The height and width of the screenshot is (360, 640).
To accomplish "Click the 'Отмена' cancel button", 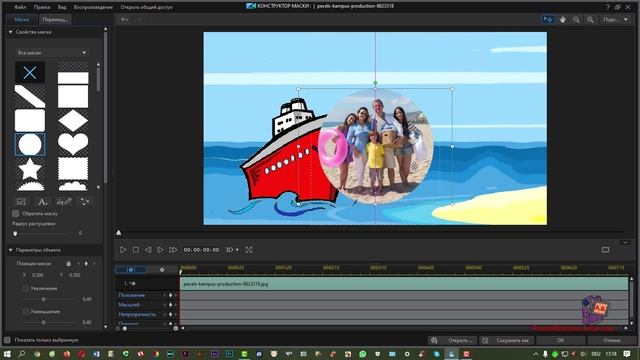I will (612, 340).
